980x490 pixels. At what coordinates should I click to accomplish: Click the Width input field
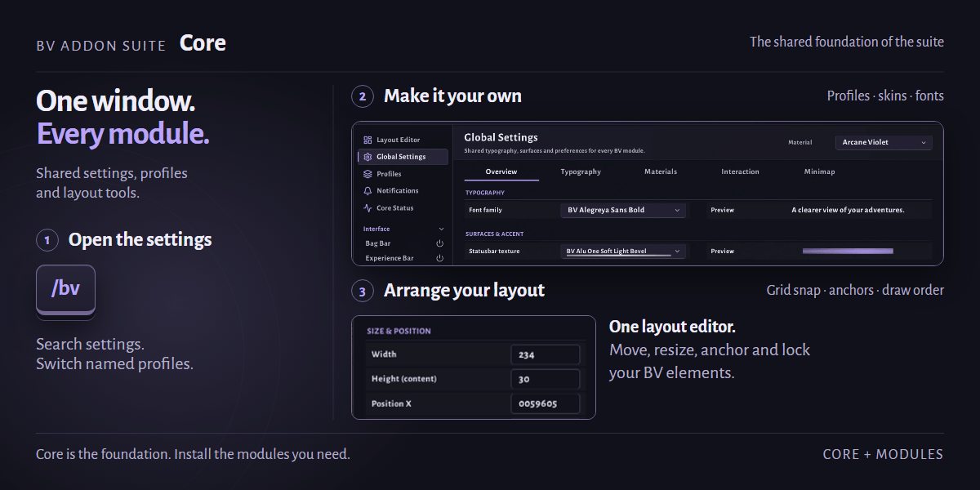pos(546,354)
